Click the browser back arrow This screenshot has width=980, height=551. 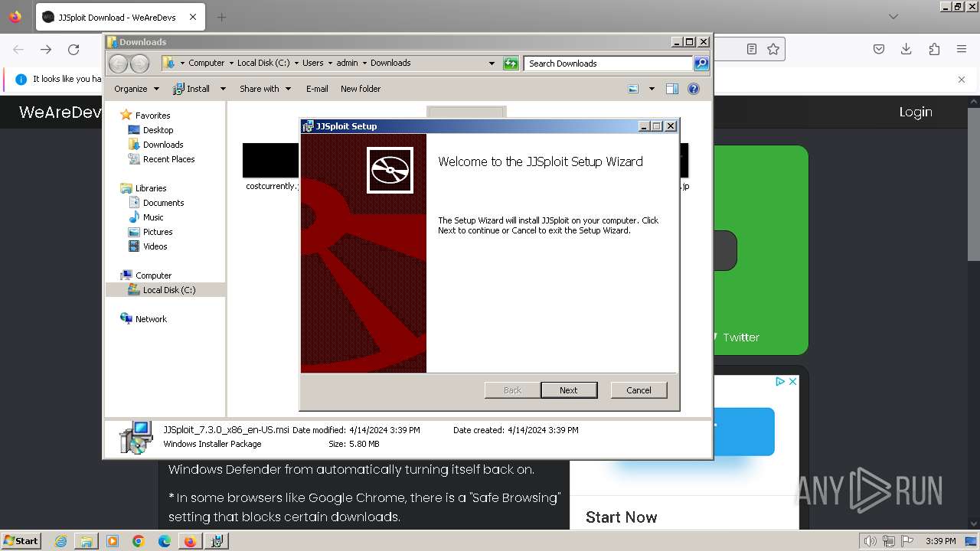click(18, 49)
